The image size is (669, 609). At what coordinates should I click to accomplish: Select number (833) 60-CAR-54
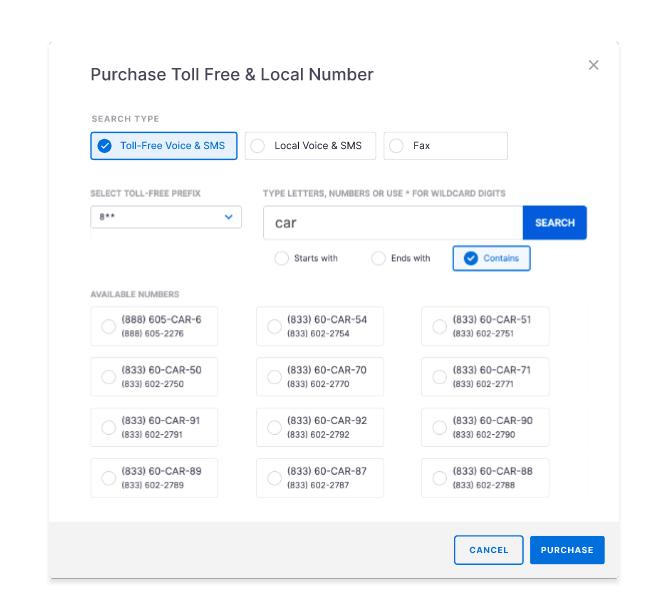click(x=320, y=326)
